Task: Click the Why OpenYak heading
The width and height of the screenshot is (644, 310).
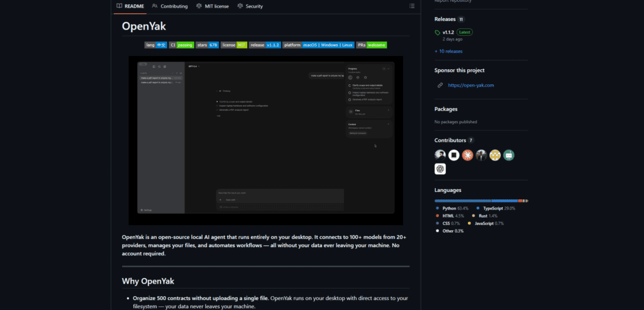Action: (148, 281)
